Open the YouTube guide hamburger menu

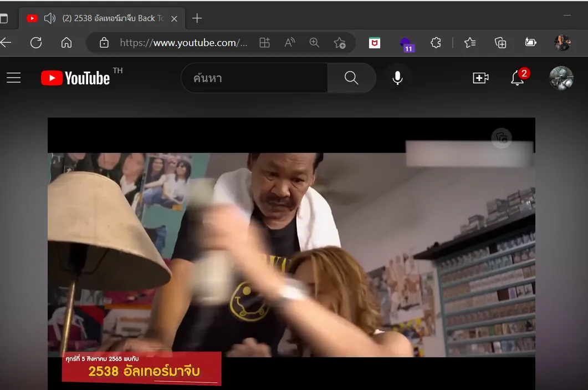(x=13, y=78)
